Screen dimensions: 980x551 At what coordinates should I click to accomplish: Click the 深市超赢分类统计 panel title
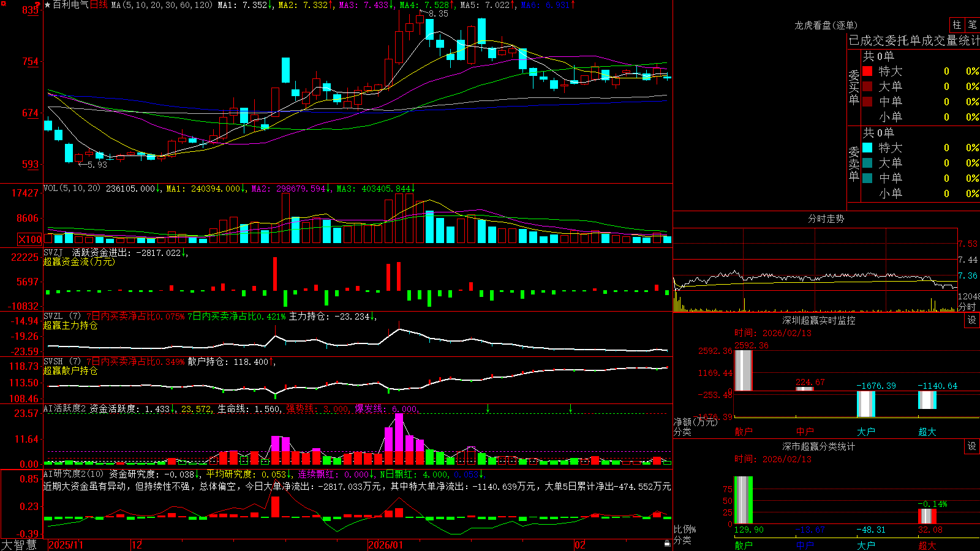819,446
